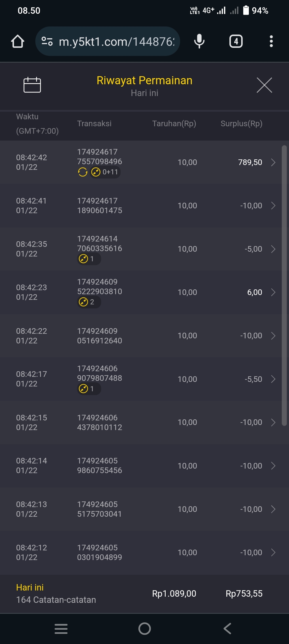The width and height of the screenshot is (289, 644).
Task: Open the tab switcher showing 4 tabs
Action: [x=236, y=41]
